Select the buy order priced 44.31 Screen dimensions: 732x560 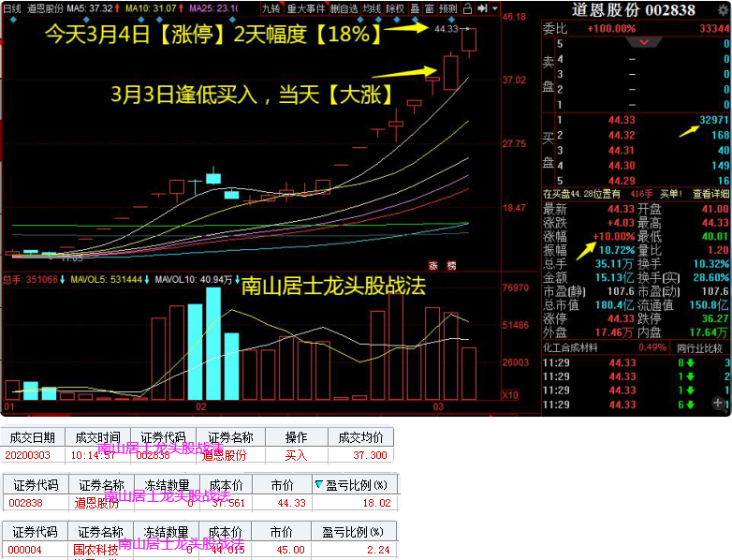tap(622, 151)
